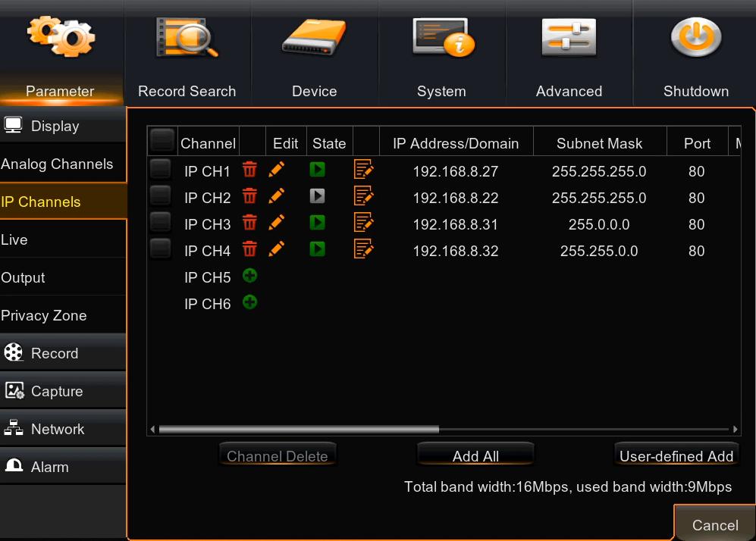Select the address 192.168.8.27
This screenshot has width=756, height=541.
click(456, 171)
